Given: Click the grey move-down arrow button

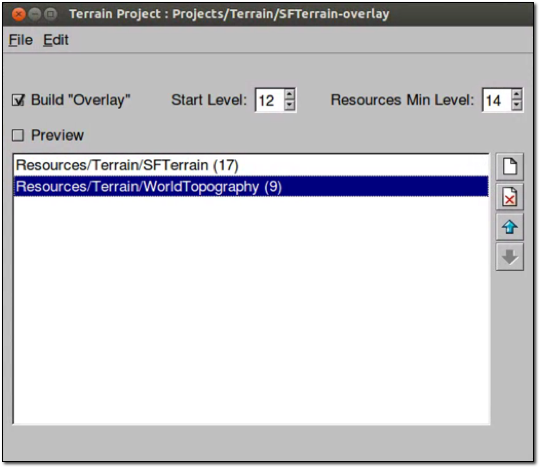Looking at the screenshot, I should [x=509, y=257].
